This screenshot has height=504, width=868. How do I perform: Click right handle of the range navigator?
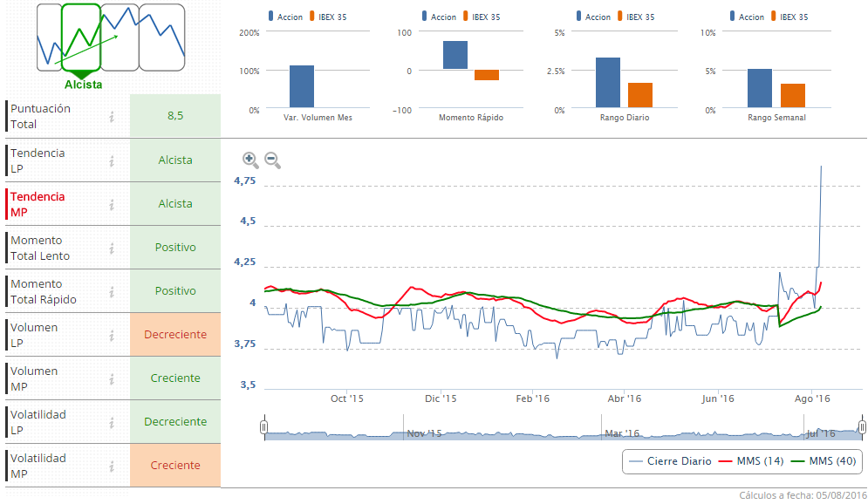point(862,426)
